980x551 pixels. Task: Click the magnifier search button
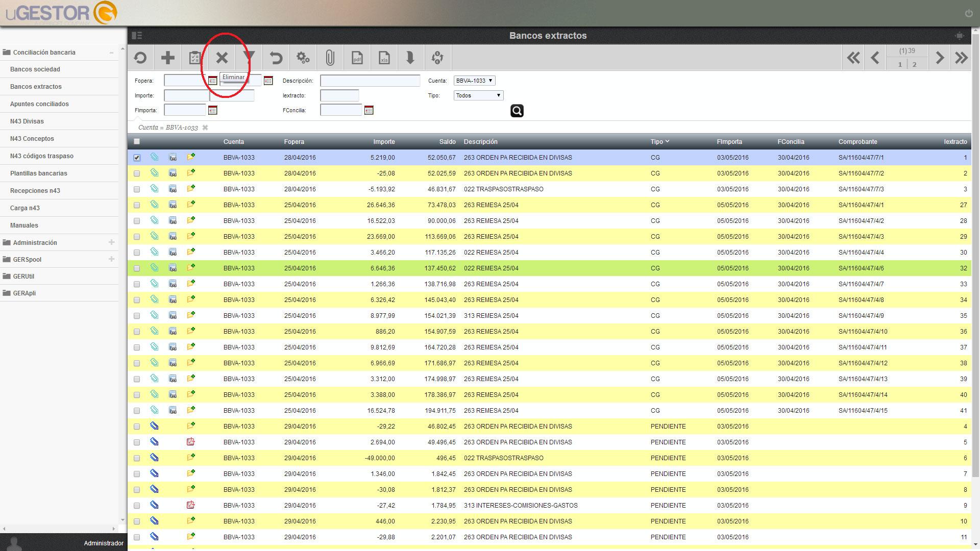coord(517,111)
